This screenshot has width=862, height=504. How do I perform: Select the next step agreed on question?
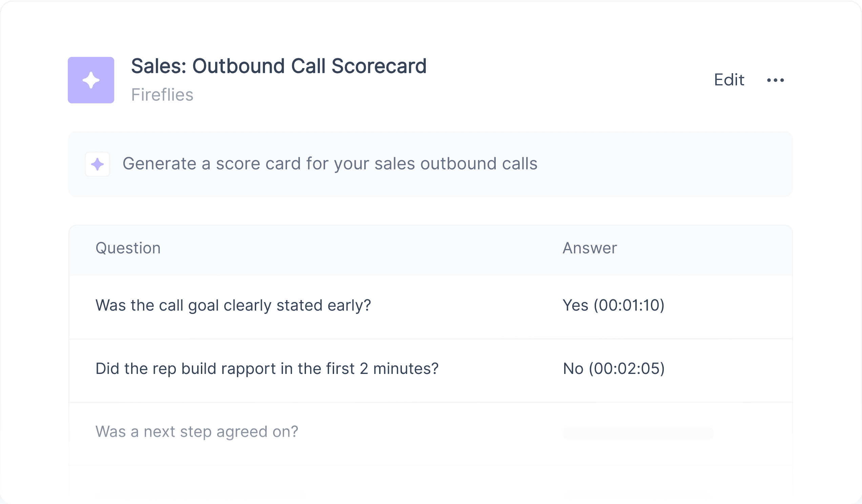tap(197, 432)
